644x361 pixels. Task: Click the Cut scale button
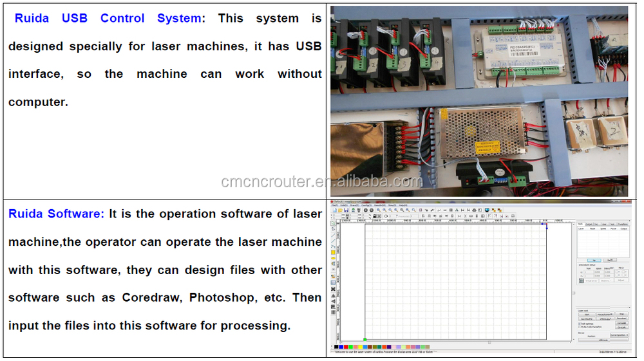(x=622, y=323)
